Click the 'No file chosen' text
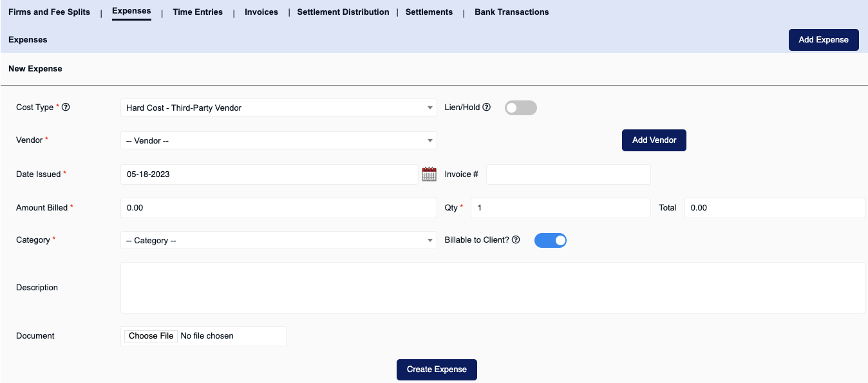868x383 pixels. (x=207, y=336)
